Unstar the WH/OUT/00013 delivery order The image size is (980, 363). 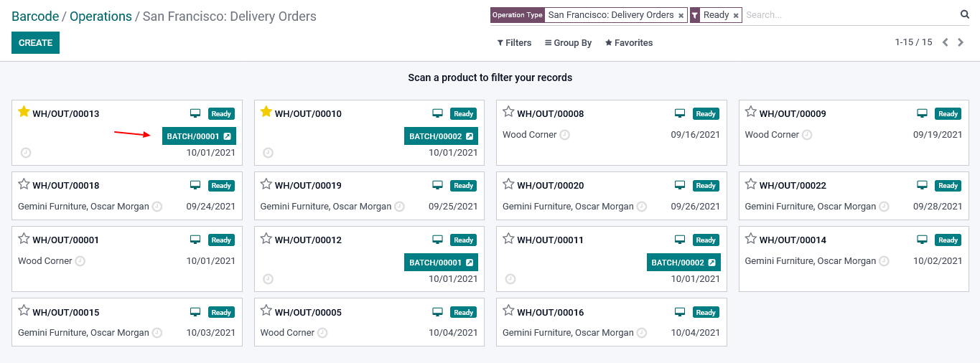[x=24, y=112]
